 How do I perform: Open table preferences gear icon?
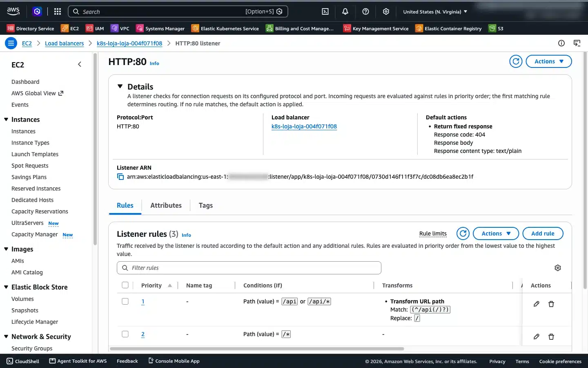(558, 268)
